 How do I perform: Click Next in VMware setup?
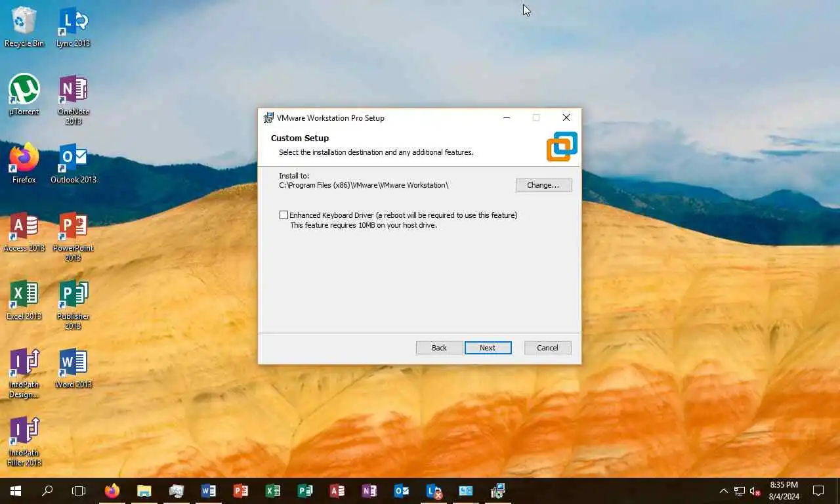click(x=488, y=348)
